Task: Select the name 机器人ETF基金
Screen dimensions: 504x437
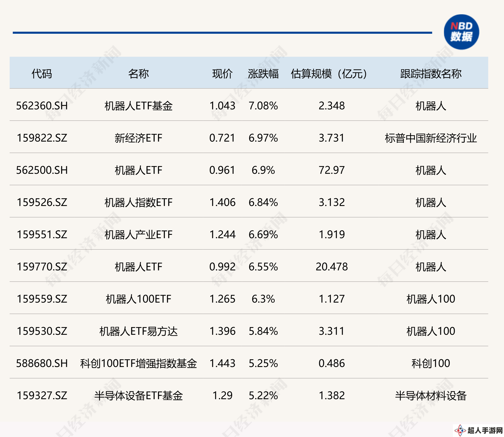Action: pos(139,106)
